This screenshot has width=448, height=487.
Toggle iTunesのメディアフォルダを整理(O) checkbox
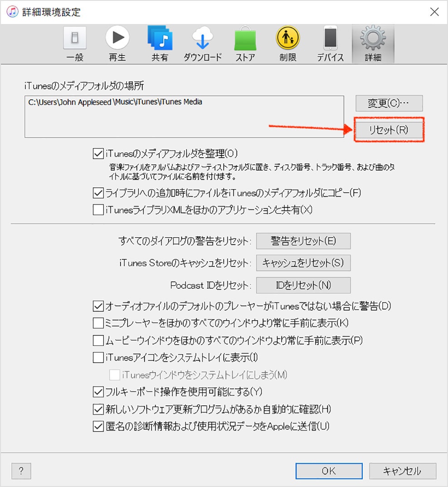click(98, 154)
